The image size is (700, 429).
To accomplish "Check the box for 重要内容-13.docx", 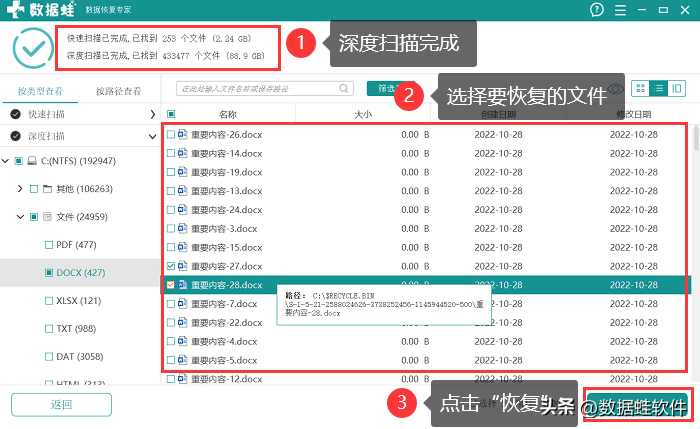I will tap(171, 191).
